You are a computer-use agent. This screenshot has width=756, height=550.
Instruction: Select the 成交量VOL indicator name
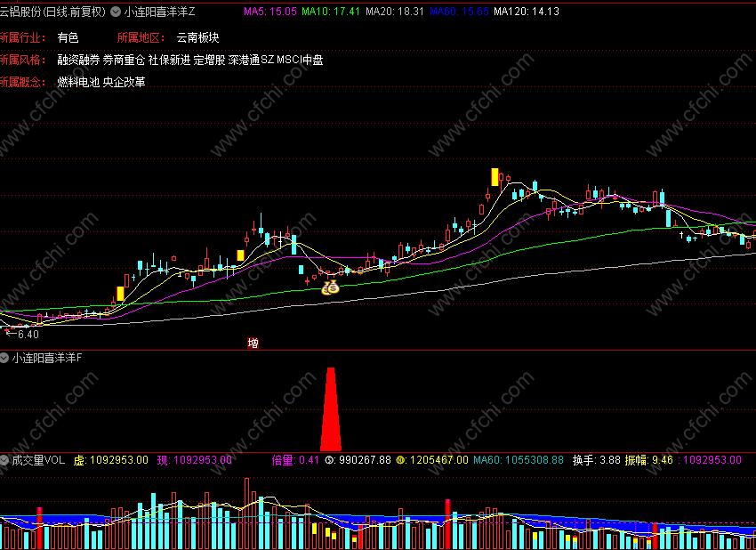[x=38, y=460]
